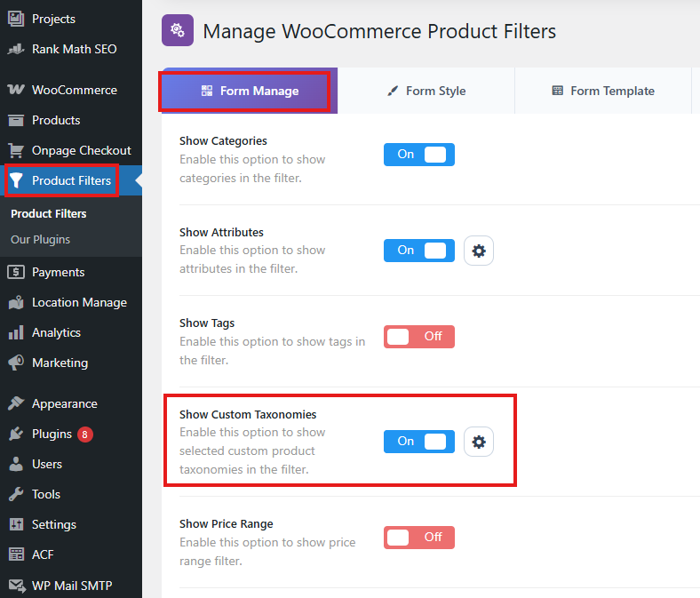Turn on the Show Tags toggle

tap(419, 337)
